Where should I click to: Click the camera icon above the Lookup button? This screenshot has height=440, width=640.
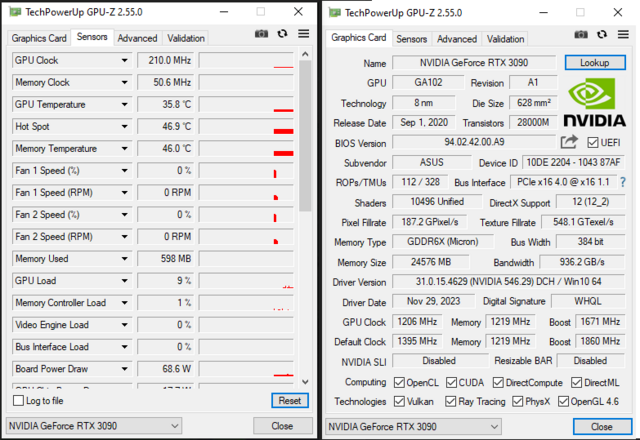582,35
